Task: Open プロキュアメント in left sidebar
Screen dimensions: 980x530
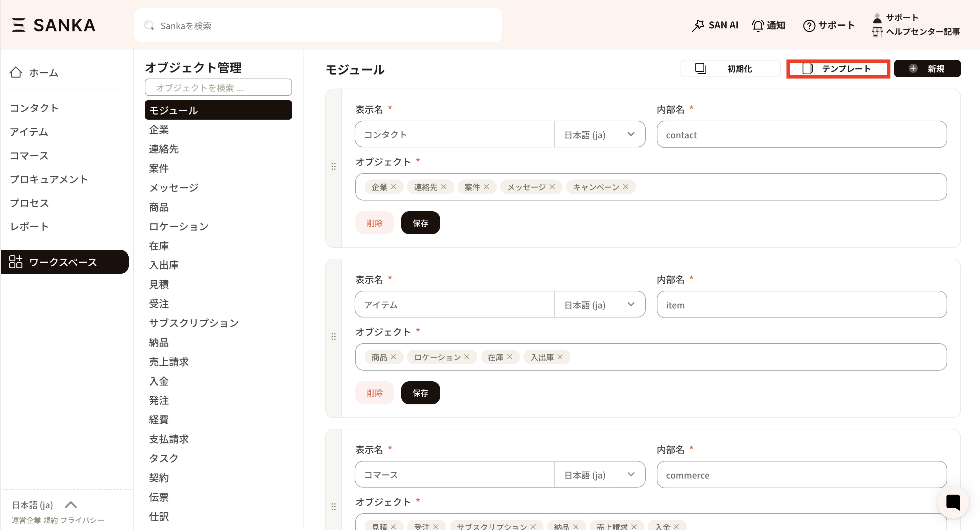Action: click(x=49, y=179)
